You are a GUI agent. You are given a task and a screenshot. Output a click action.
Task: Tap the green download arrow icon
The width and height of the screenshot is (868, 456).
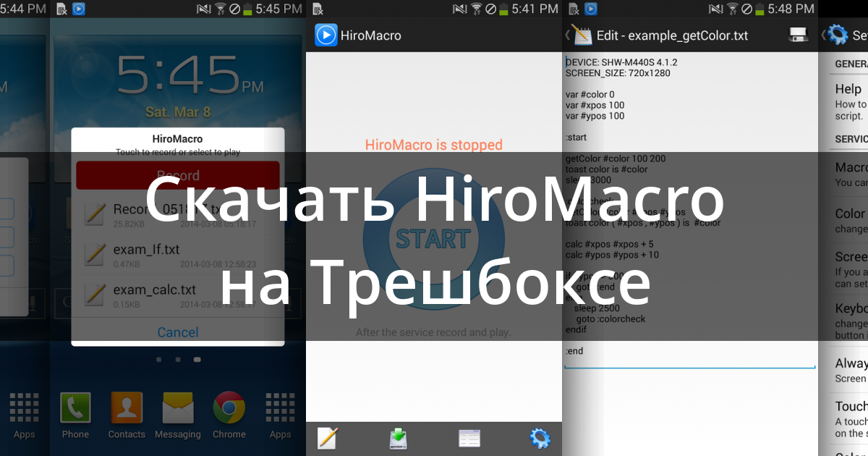[x=399, y=439]
